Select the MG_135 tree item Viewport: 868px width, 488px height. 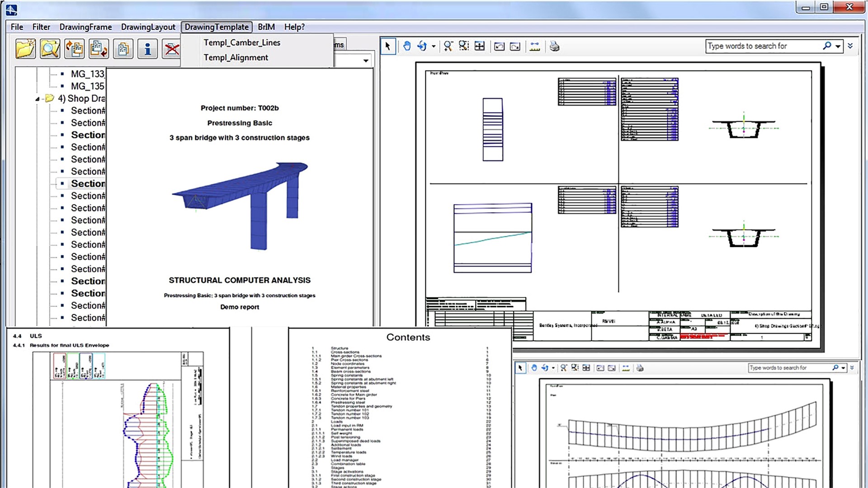pyautogui.click(x=87, y=86)
